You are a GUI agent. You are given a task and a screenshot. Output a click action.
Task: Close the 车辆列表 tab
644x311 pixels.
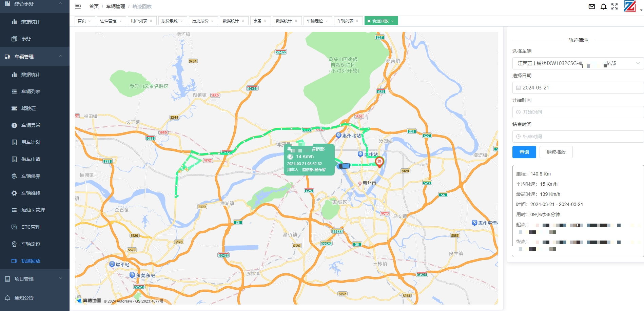[357, 21]
